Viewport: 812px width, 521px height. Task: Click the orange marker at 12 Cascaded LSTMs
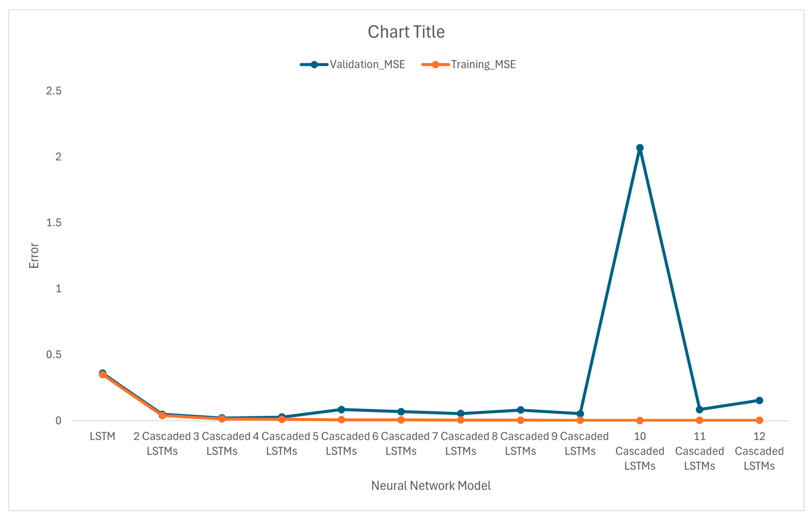pyautogui.click(x=759, y=420)
